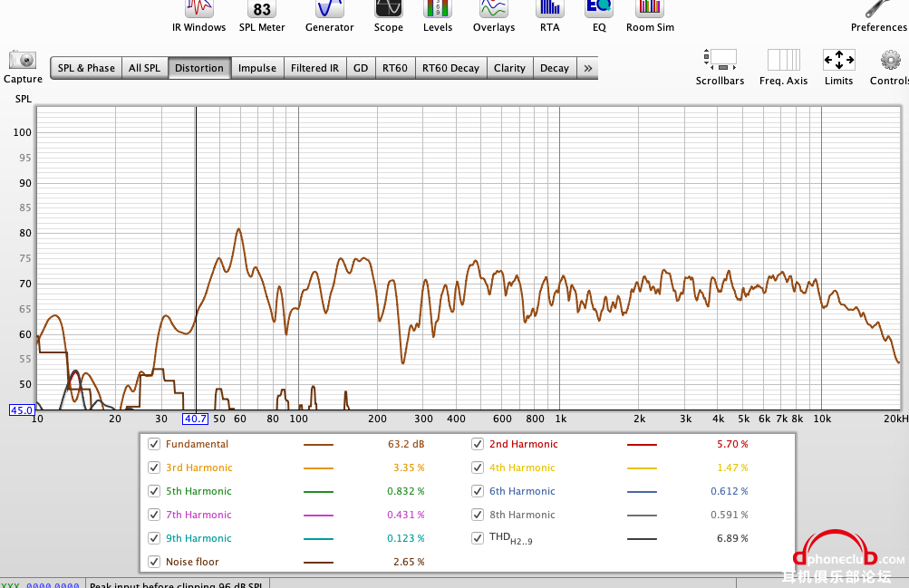Viewport: 909px width, 588px height.
Task: Switch to RT60 tab
Action: [395, 68]
